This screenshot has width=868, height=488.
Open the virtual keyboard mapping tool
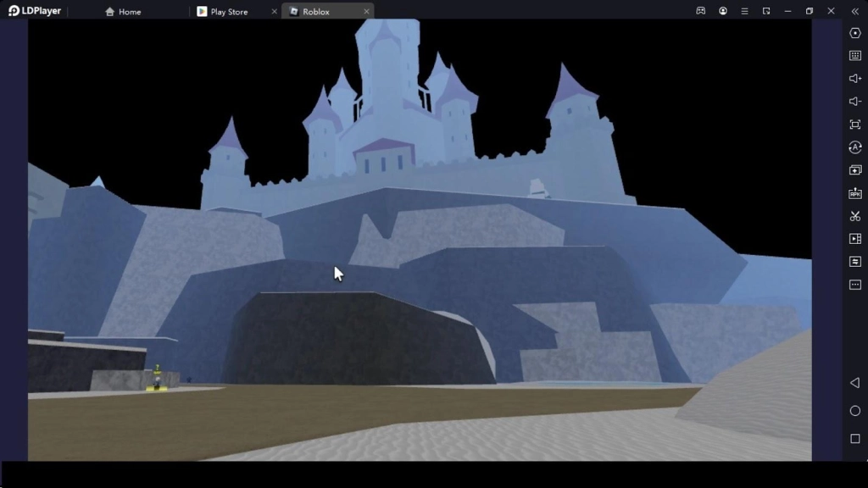click(x=854, y=56)
